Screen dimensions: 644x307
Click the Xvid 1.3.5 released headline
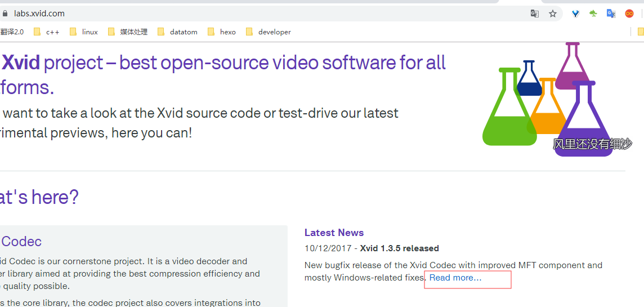[399, 248]
